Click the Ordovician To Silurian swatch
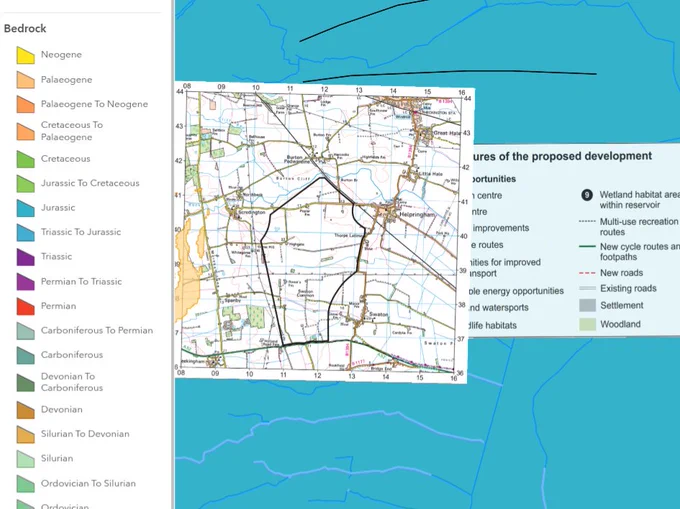The width and height of the screenshot is (680, 509). pos(26,483)
